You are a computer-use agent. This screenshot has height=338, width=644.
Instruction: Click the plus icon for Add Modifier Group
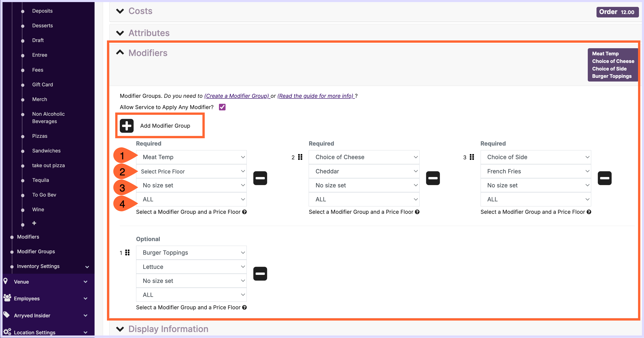coord(126,126)
